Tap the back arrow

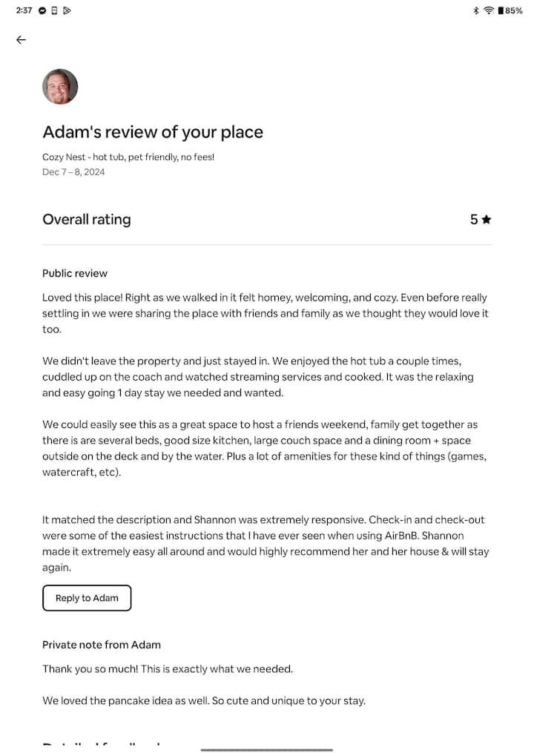pos(21,40)
